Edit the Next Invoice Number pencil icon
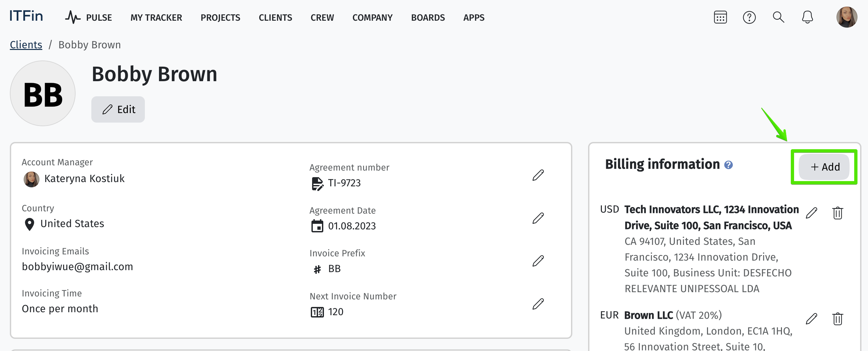Screen dimensions: 868x351 click(538, 304)
